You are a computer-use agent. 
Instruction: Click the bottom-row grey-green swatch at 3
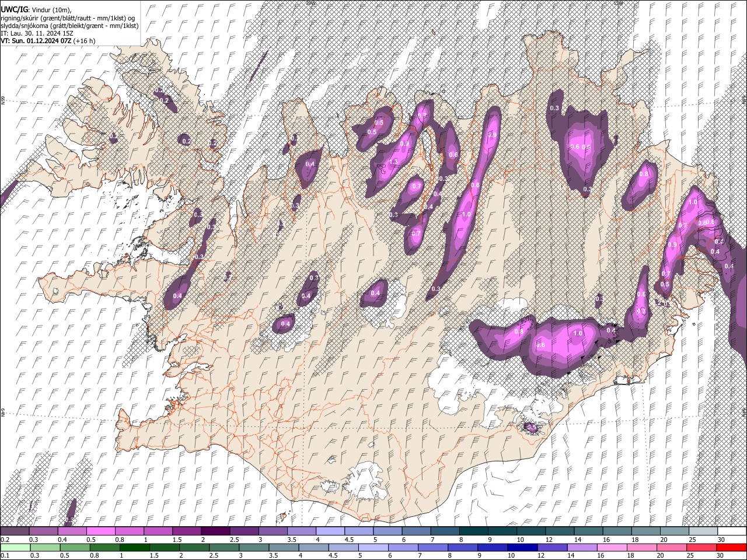[x=253, y=548]
